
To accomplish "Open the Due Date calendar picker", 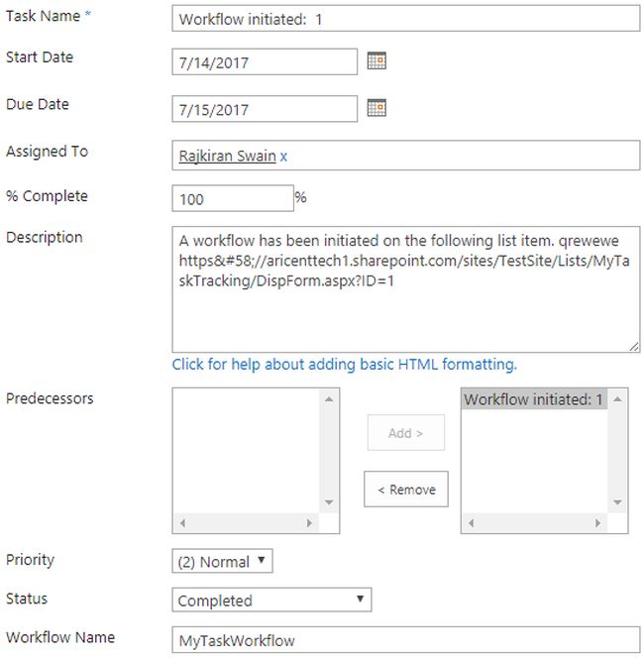I will coord(376,108).
